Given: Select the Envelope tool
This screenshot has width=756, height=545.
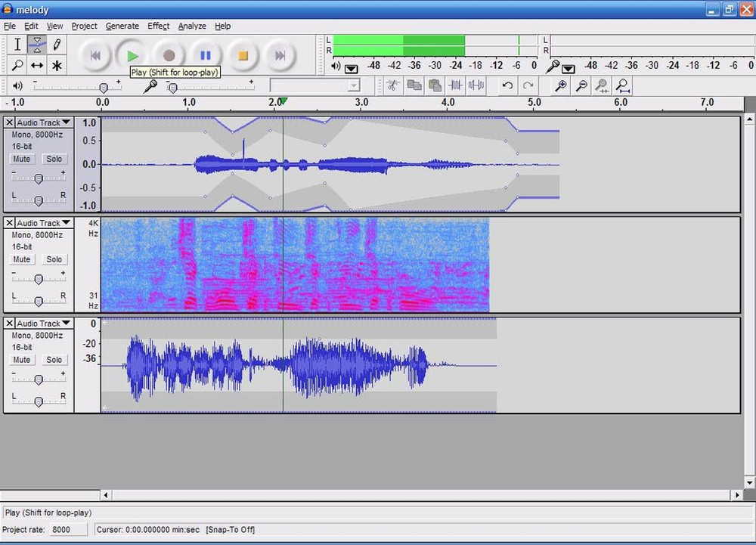Looking at the screenshot, I should pyautogui.click(x=36, y=45).
